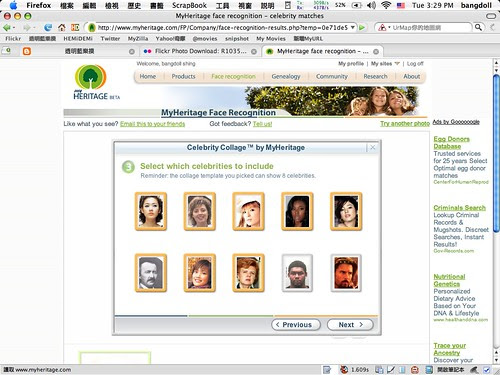Screen dimensions: 500x375
Task: Reload the page with the refresh icon
Action: coord(48,28)
